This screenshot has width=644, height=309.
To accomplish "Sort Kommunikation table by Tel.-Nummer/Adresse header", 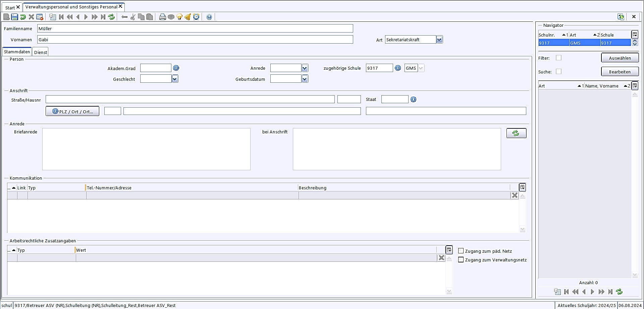I will click(192, 188).
